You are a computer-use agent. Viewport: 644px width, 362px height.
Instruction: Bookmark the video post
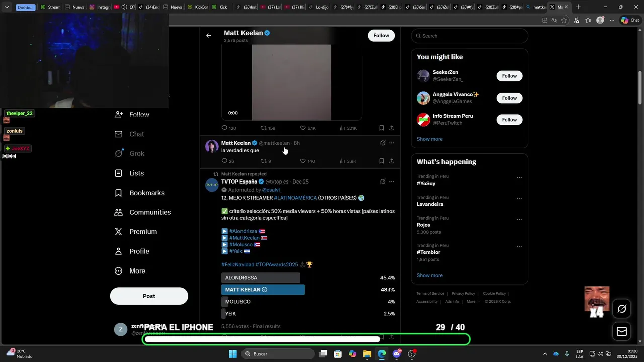pyautogui.click(x=382, y=128)
